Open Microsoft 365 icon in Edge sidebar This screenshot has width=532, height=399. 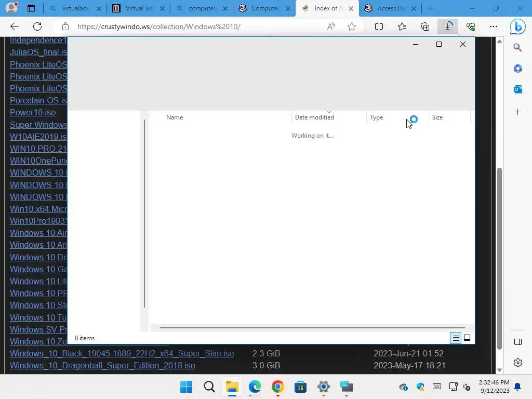tap(517, 69)
